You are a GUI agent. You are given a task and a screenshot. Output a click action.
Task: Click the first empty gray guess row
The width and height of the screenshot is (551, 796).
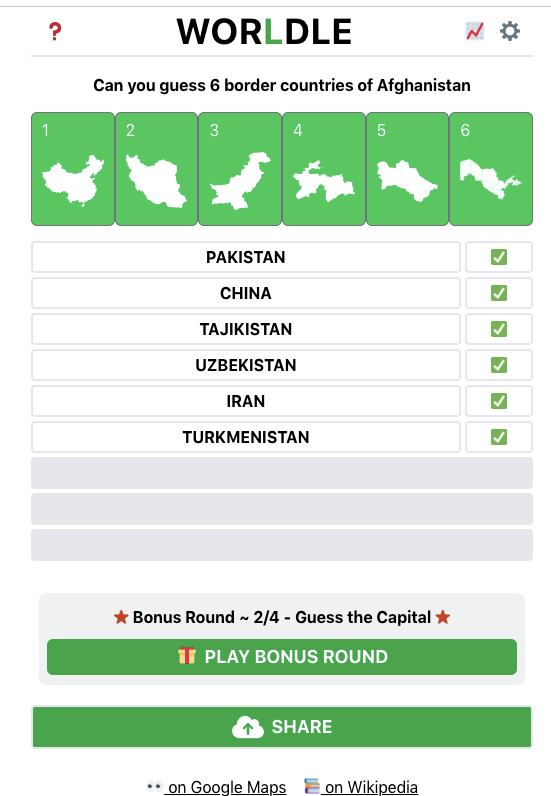(282, 473)
